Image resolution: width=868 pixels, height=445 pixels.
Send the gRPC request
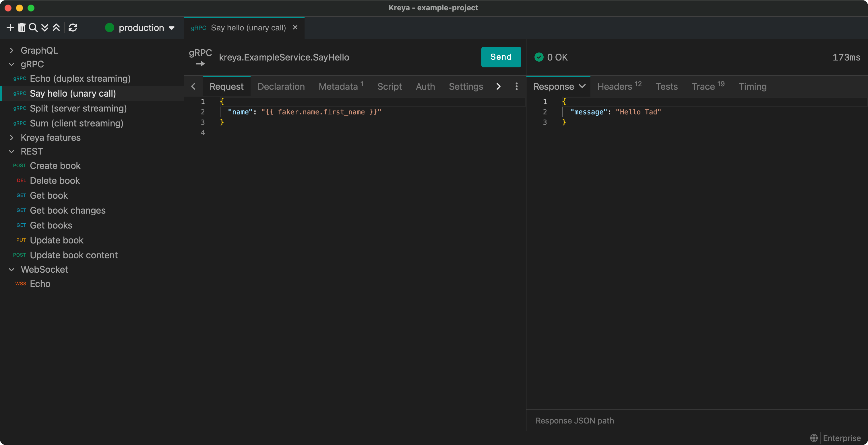point(501,57)
